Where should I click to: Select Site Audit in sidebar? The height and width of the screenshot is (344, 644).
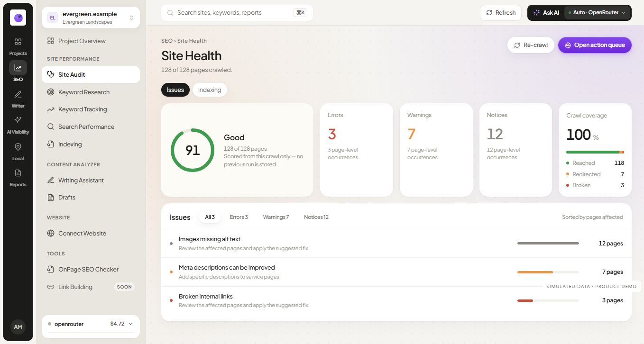pyautogui.click(x=91, y=74)
